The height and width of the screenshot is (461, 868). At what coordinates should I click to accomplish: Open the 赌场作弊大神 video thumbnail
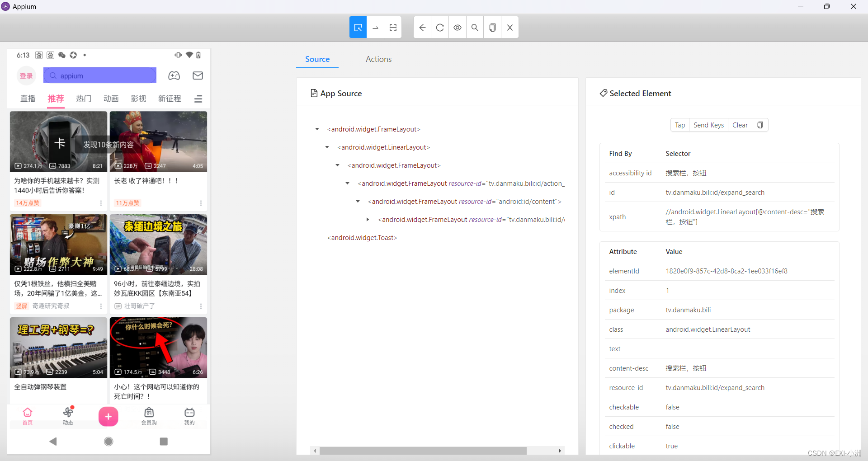tap(58, 245)
